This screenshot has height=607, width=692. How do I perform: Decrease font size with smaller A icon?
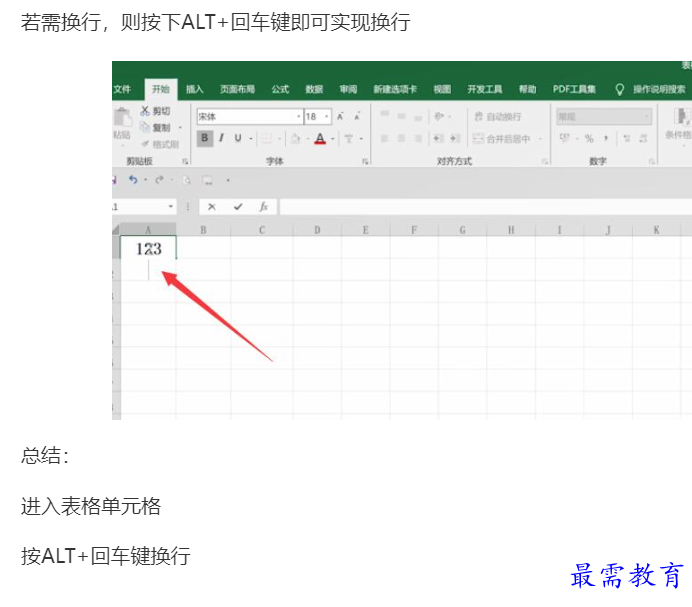point(357,117)
